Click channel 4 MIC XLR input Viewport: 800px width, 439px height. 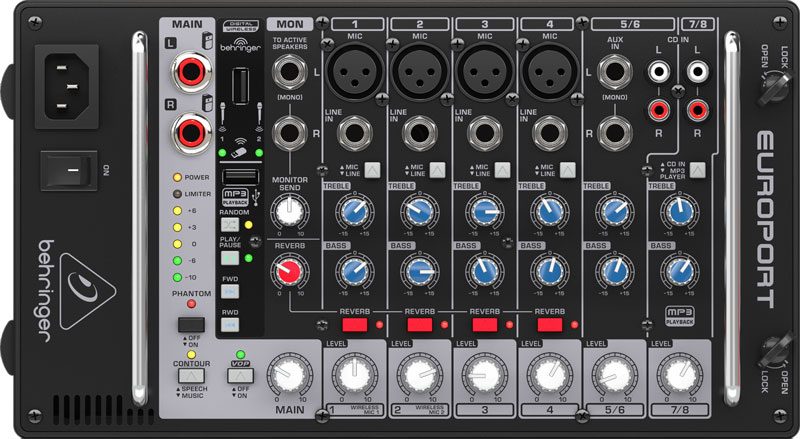(550, 71)
